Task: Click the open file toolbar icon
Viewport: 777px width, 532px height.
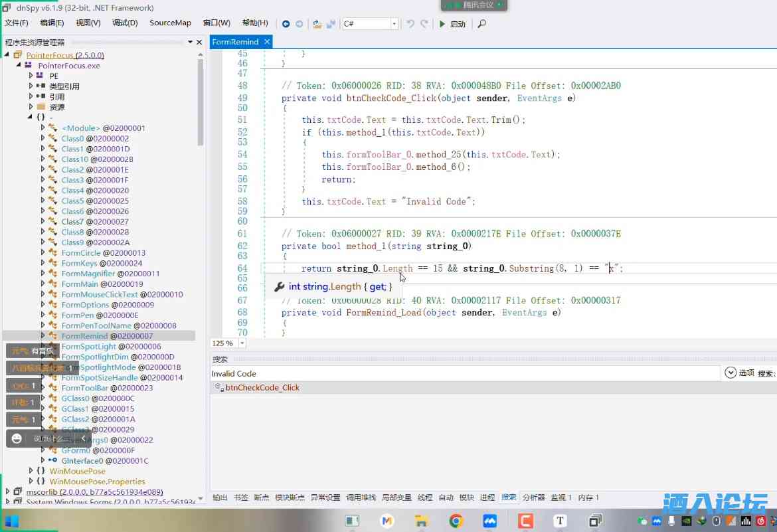Action: tap(317, 24)
